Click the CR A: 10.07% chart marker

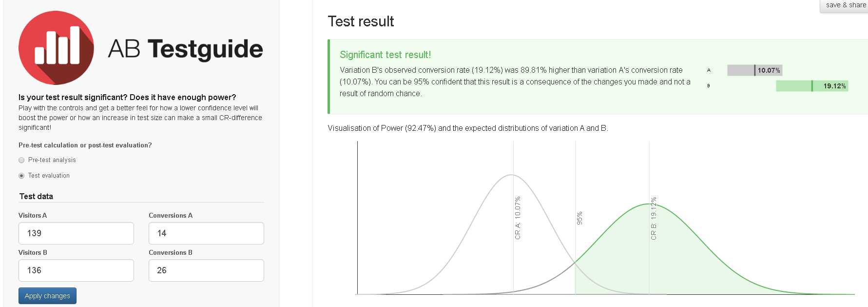518,218
